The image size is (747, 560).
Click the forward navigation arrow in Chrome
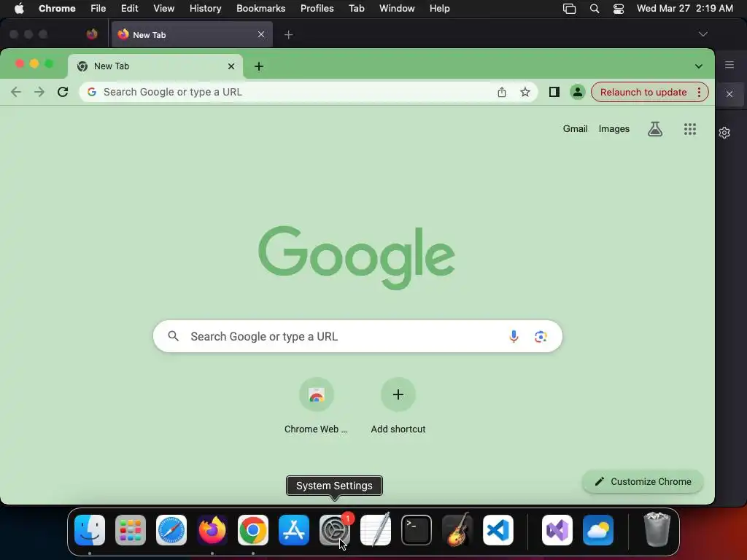click(x=39, y=92)
